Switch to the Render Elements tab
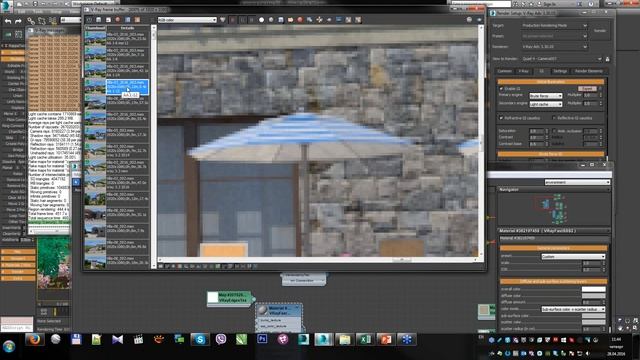This screenshot has height=360, width=640. (589, 71)
